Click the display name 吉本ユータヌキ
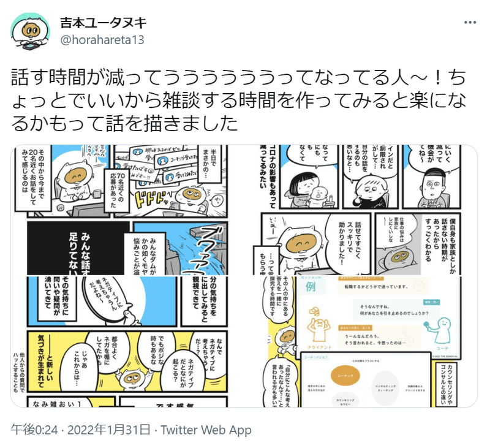This screenshot has height=448, width=490. [x=104, y=23]
